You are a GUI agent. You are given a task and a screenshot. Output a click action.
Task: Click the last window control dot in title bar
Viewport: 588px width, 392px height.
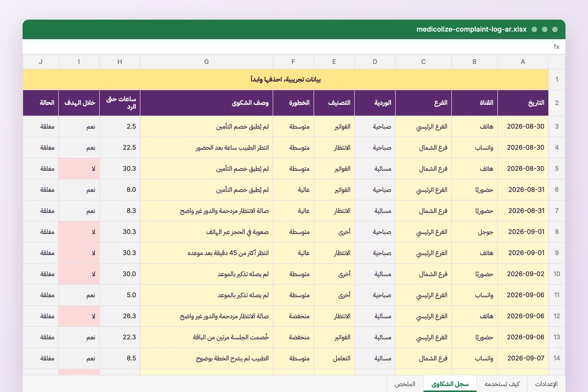[x=555, y=29]
